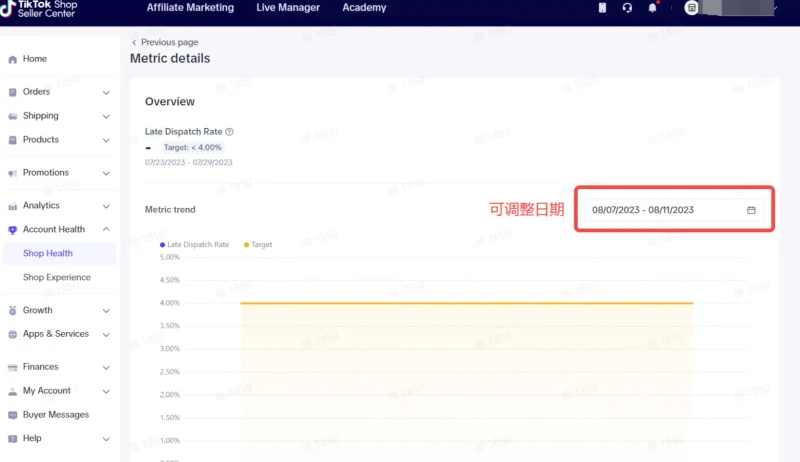Click the 07/23/2023 - 07/29/2023 date text
The height and width of the screenshot is (462, 800).
click(x=188, y=162)
